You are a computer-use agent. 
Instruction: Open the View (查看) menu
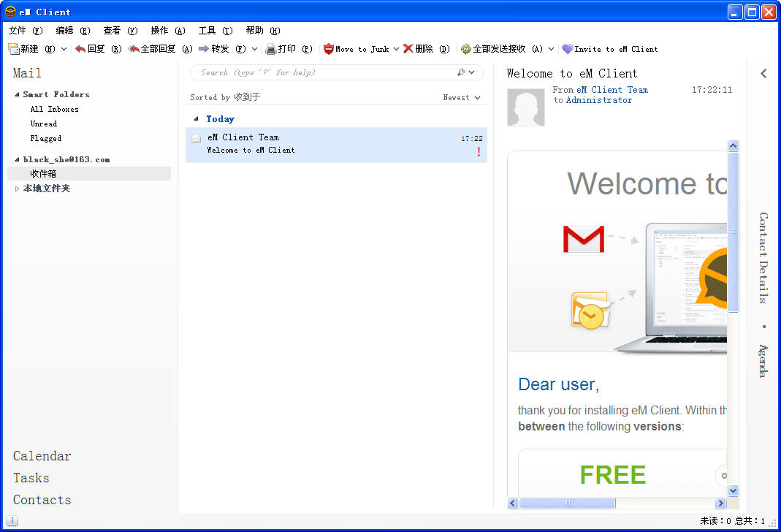(120, 31)
